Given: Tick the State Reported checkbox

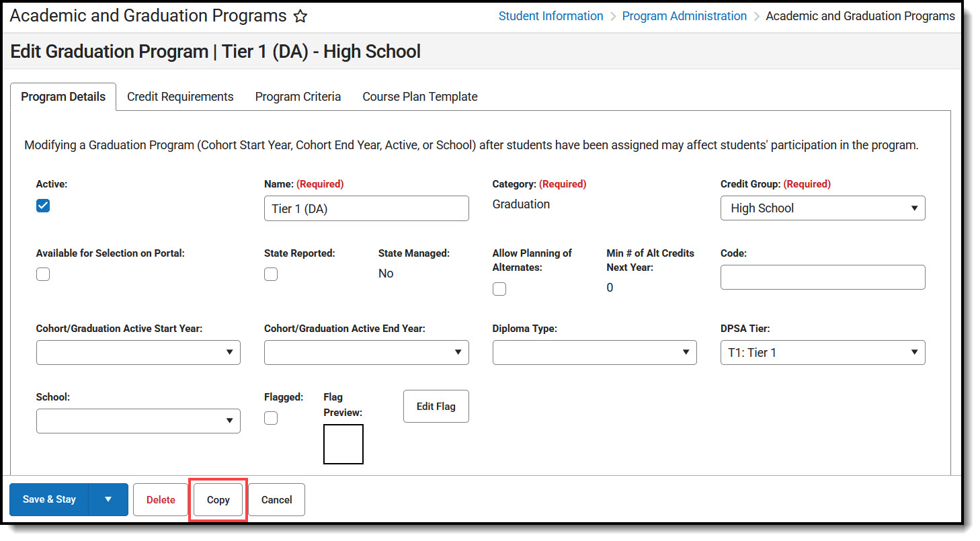Looking at the screenshot, I should tap(271, 274).
